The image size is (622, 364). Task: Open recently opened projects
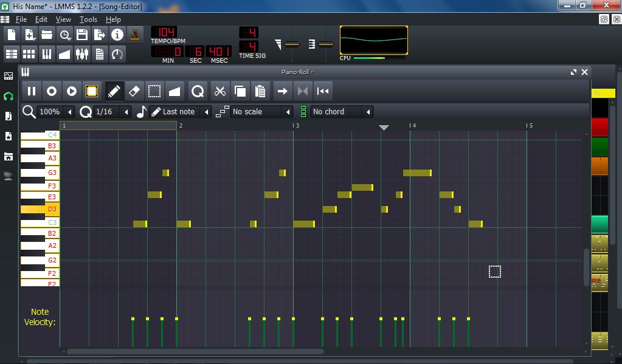64,35
